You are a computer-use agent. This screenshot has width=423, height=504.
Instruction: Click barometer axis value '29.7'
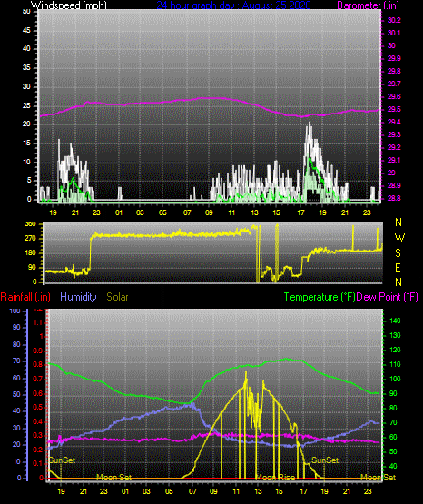(x=394, y=84)
